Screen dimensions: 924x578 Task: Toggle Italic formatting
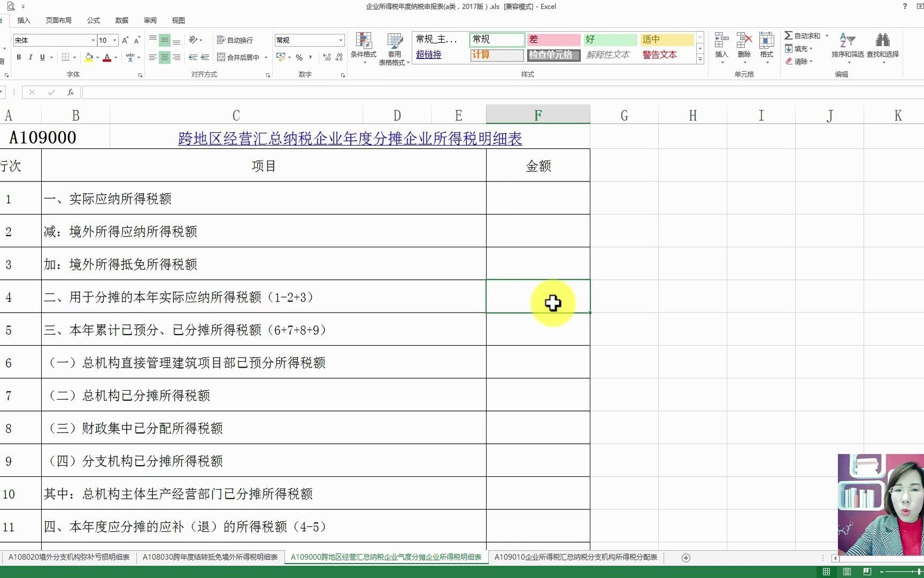point(30,57)
